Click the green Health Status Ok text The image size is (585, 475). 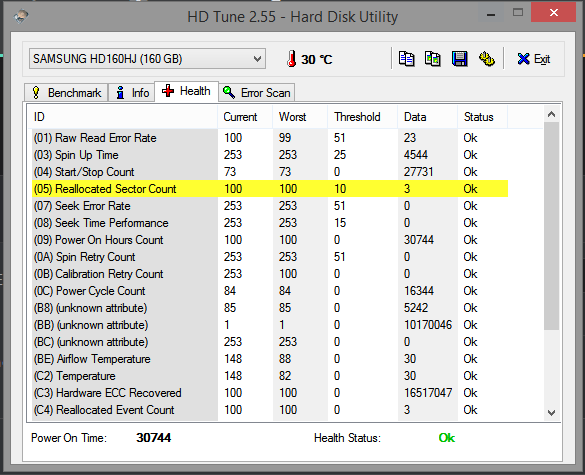point(447,438)
